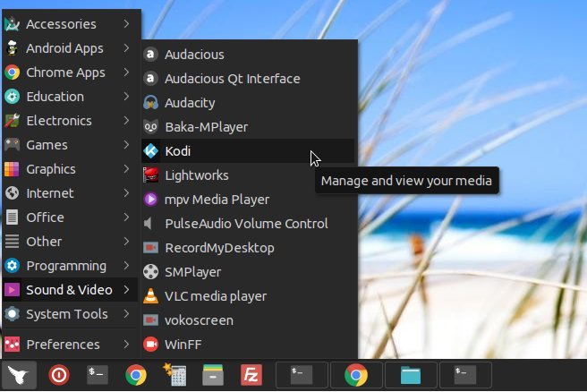Launch SMPlayer entry
The height and width of the screenshot is (392, 587).
248,272
